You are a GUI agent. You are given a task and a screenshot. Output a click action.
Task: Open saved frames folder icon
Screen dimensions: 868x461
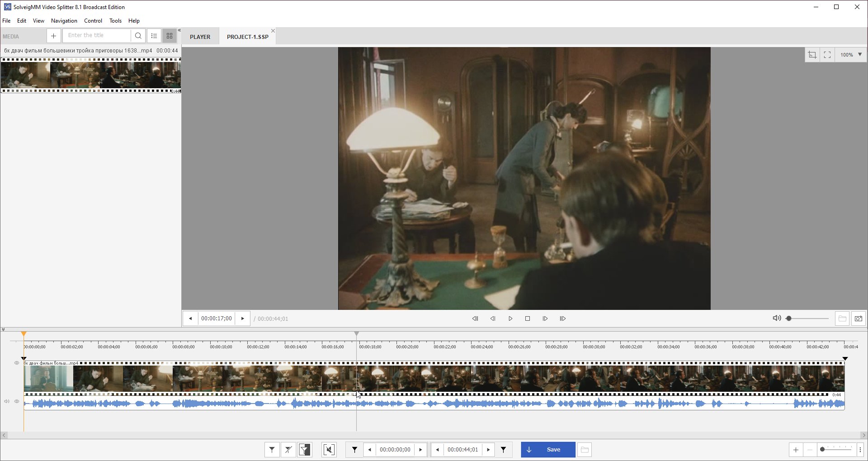tap(842, 318)
